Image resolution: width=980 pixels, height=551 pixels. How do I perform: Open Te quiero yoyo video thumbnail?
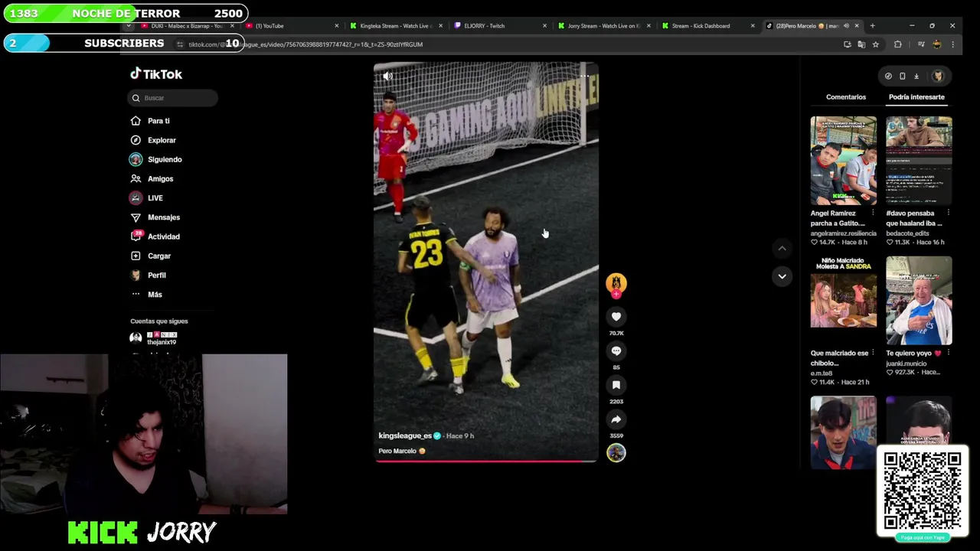point(919,301)
